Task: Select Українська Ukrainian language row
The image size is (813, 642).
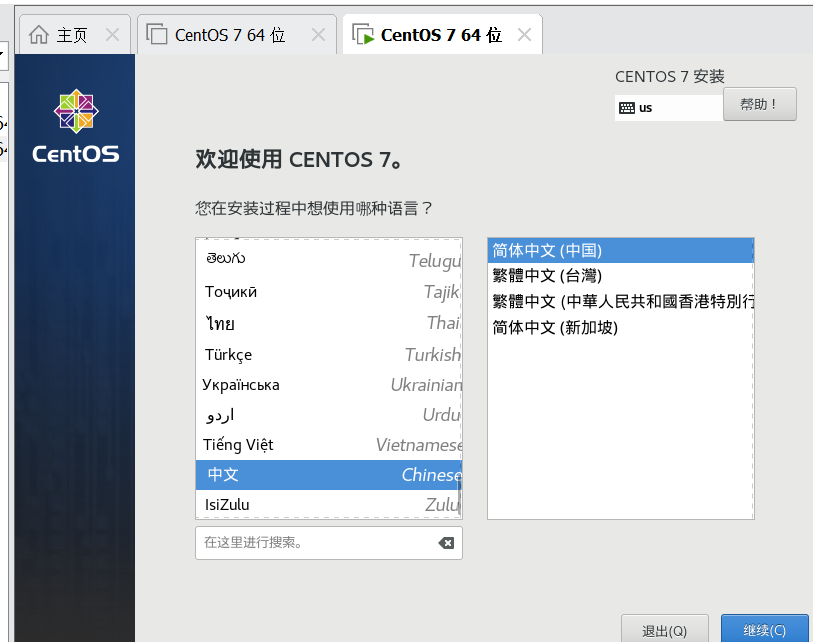Action: tap(329, 385)
